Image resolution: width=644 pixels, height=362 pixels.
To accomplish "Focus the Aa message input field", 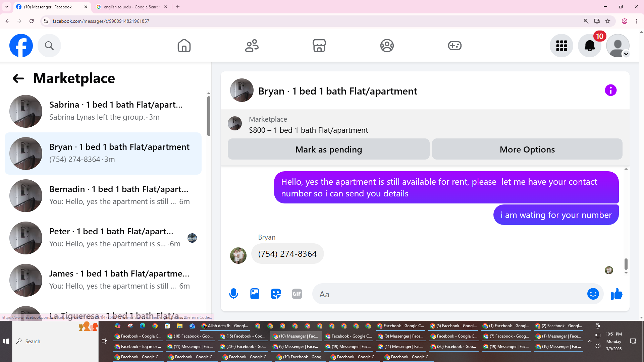I will (x=449, y=294).
